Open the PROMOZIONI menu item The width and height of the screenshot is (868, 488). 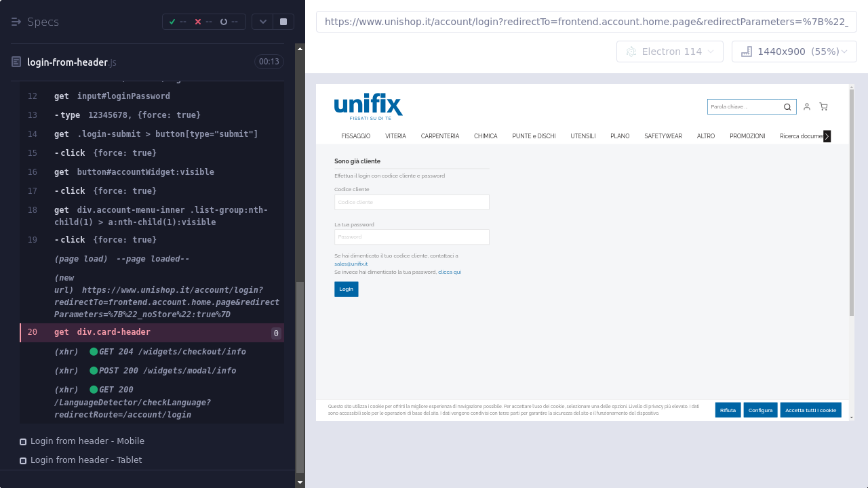pyautogui.click(x=747, y=136)
